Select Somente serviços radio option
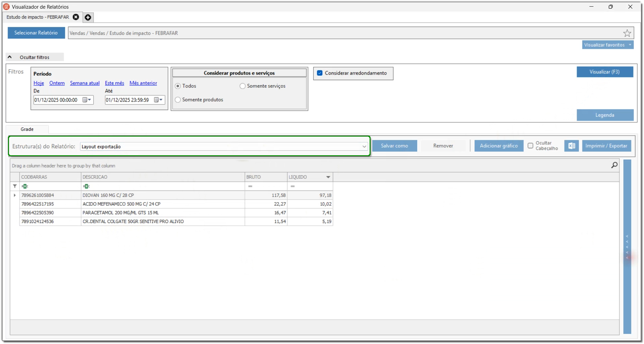The width and height of the screenshot is (644, 344). (x=242, y=86)
